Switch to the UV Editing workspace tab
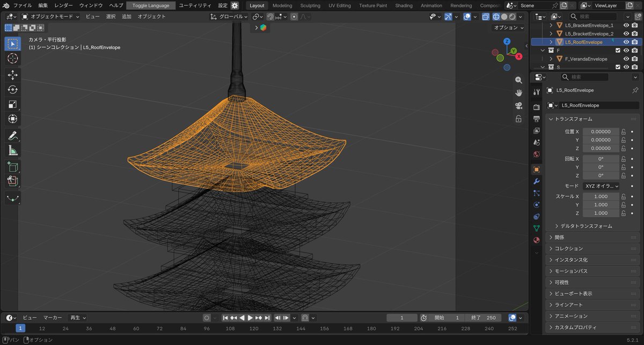The image size is (644, 345). (x=340, y=5)
